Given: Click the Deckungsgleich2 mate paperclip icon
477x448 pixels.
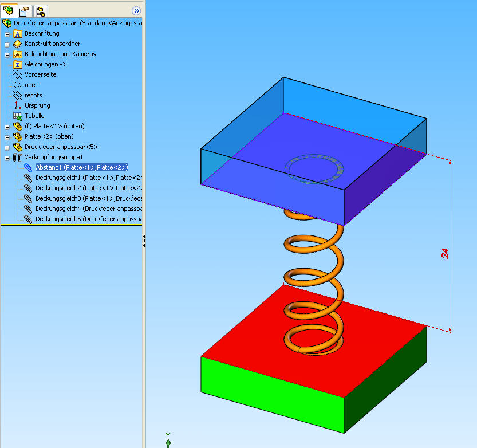Looking at the screenshot, I should click(x=28, y=188).
